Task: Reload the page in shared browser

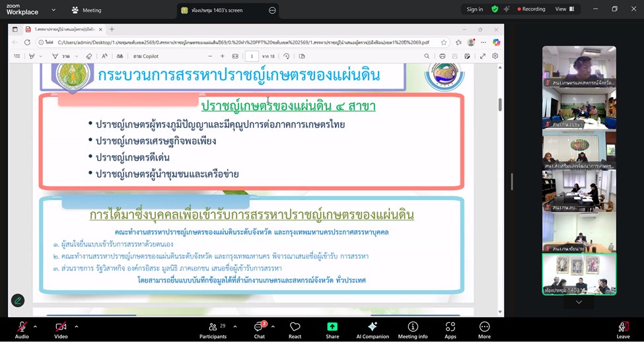Action: tap(27, 42)
